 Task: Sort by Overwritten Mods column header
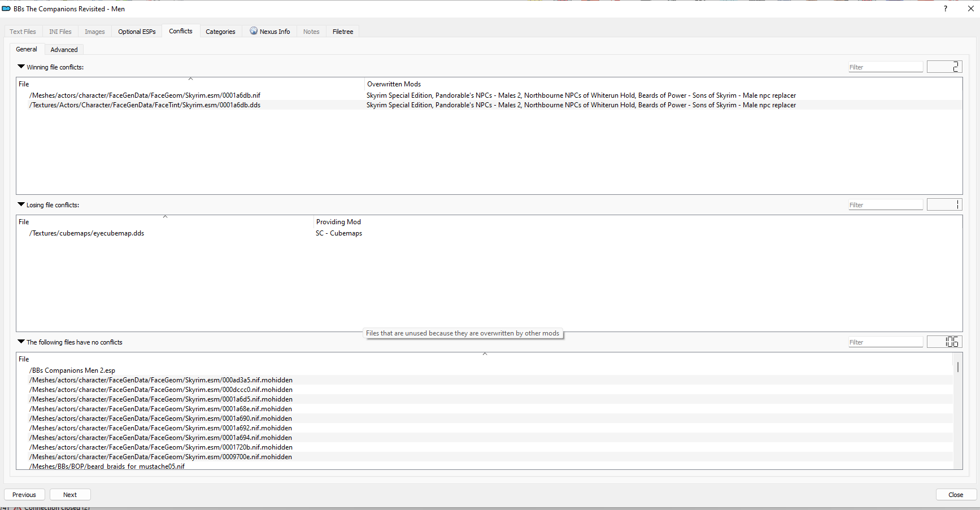pos(663,84)
